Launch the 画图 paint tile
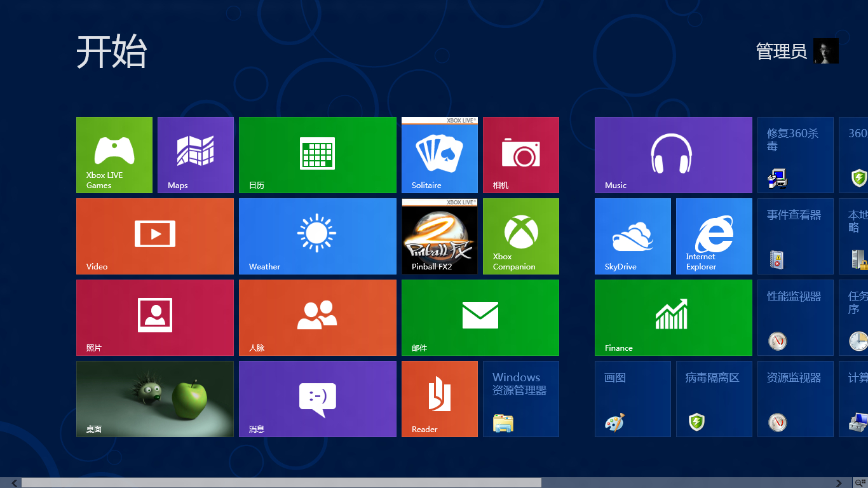 point(633,399)
